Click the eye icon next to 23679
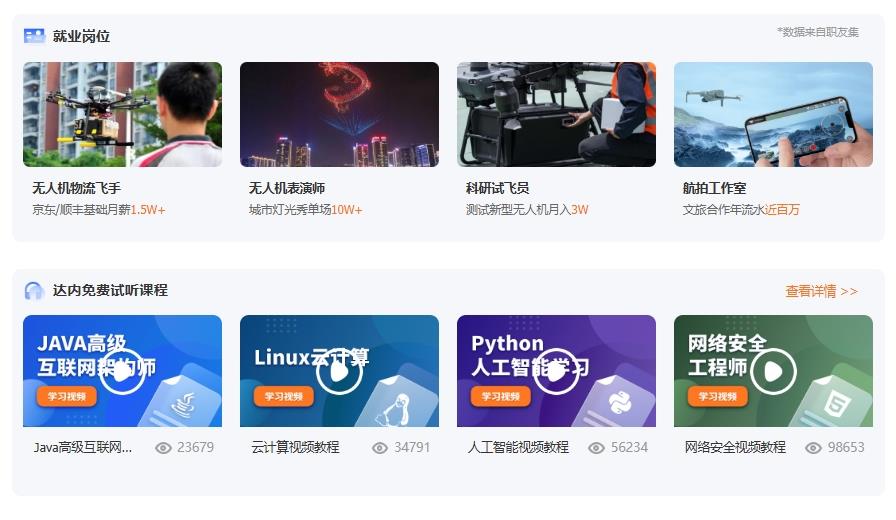 tap(164, 448)
